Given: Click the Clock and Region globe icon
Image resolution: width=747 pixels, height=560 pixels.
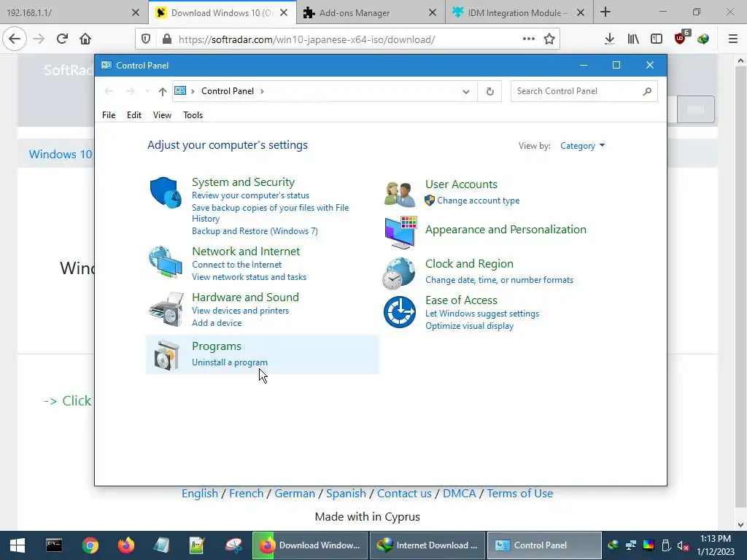Looking at the screenshot, I should (x=399, y=273).
